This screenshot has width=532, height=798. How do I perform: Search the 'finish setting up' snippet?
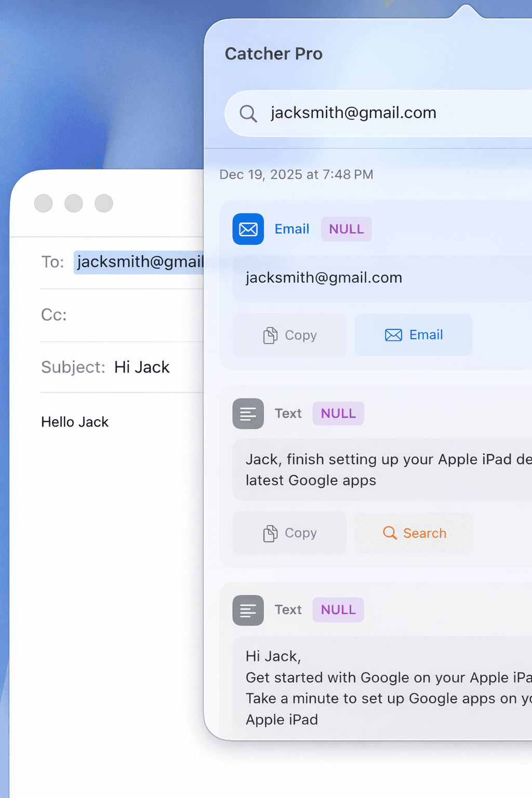(414, 533)
